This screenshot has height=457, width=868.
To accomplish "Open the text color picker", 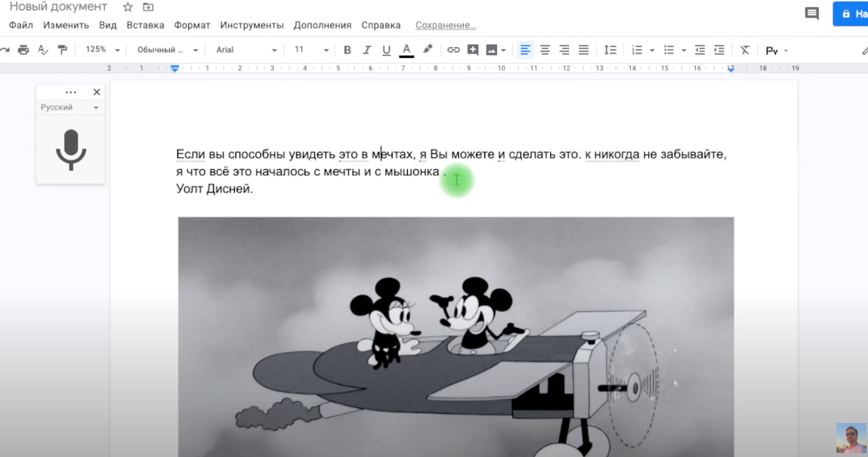I will click(406, 51).
